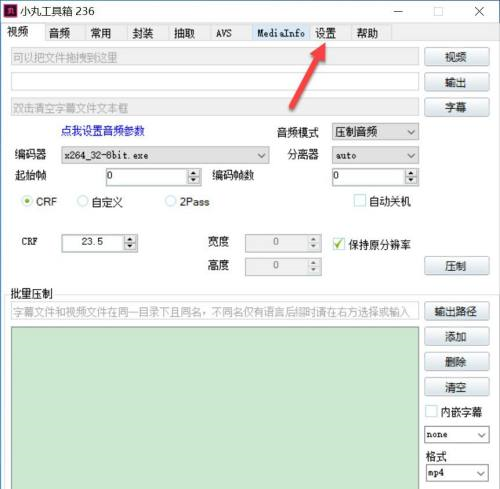Tick the 内嵌字幕 embed subtitle checkbox

431,411
